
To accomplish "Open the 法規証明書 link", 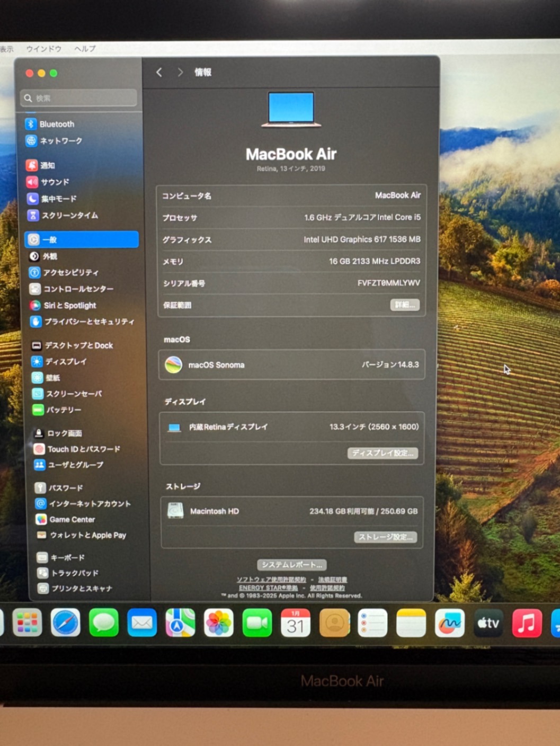I will pyautogui.click(x=333, y=580).
